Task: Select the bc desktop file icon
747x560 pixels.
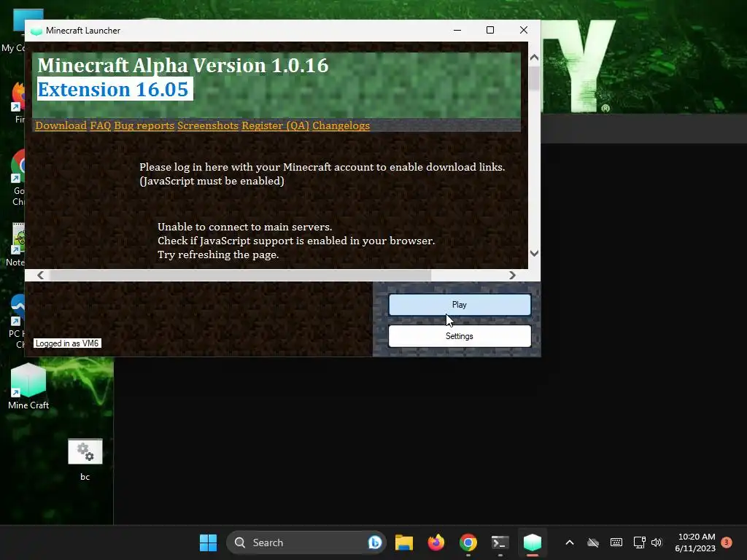Action: coord(85,460)
